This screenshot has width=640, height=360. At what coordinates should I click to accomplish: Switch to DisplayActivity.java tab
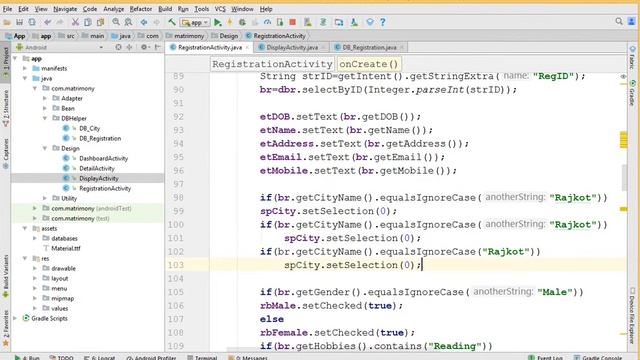292,47
